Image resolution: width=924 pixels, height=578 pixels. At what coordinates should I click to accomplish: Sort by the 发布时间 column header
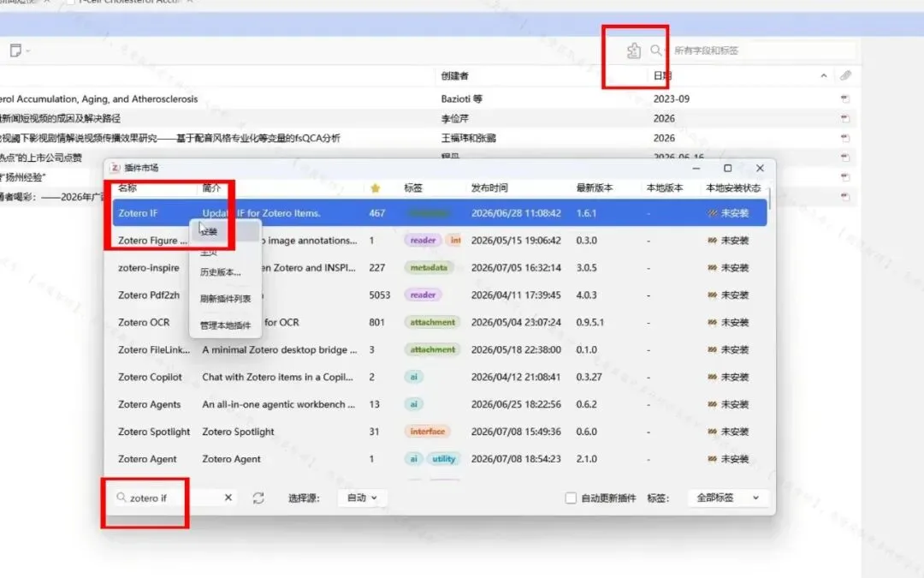489,188
